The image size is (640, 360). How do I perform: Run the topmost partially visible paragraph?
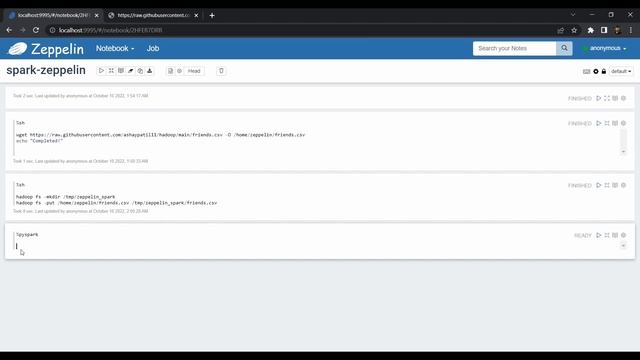click(x=598, y=98)
